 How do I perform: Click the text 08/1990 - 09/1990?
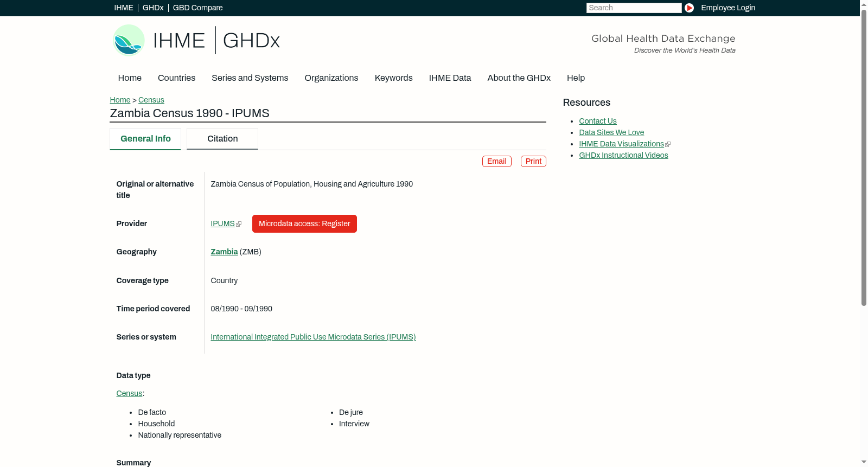pos(241,309)
